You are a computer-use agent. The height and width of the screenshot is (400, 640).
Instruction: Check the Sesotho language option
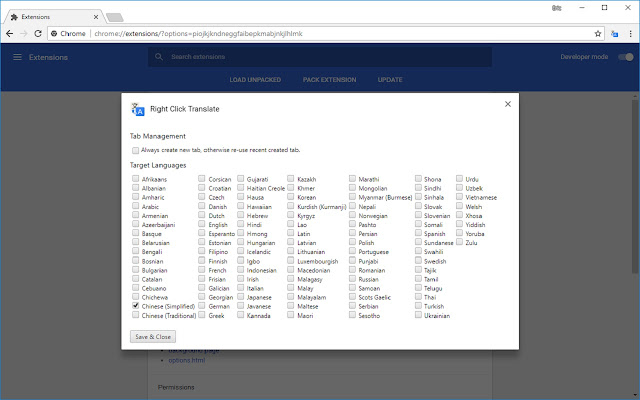click(x=352, y=315)
